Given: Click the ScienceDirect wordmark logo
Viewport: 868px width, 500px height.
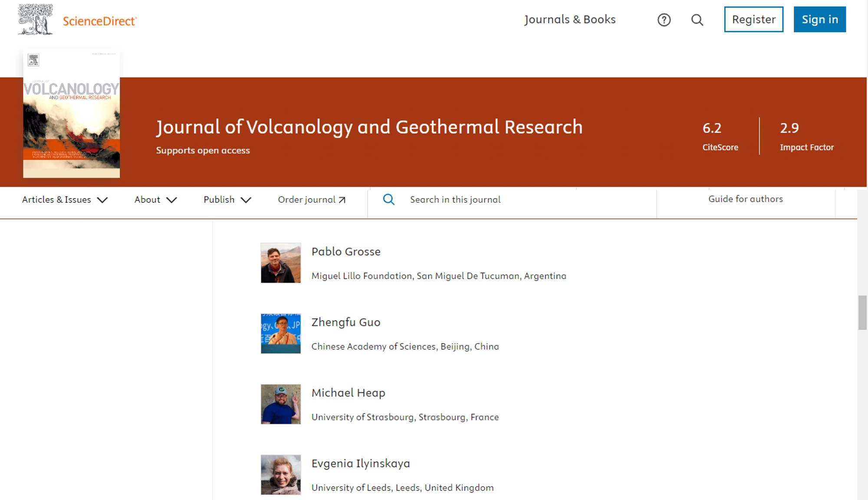Looking at the screenshot, I should [99, 21].
